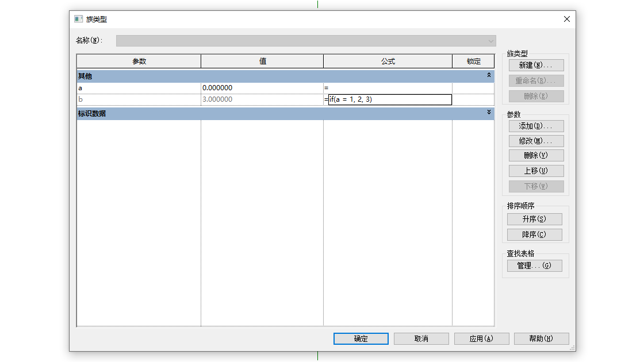Click the 公式 column header
644x362 pixels.
388,61
